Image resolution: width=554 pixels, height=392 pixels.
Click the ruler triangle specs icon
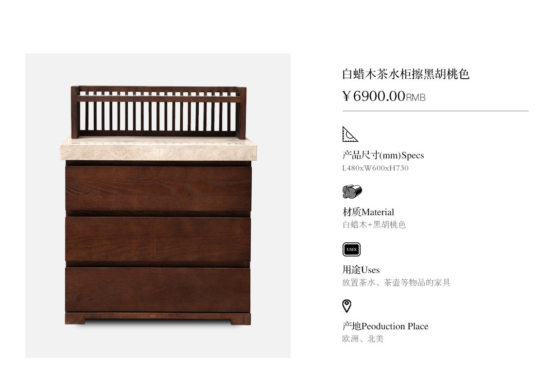(350, 134)
